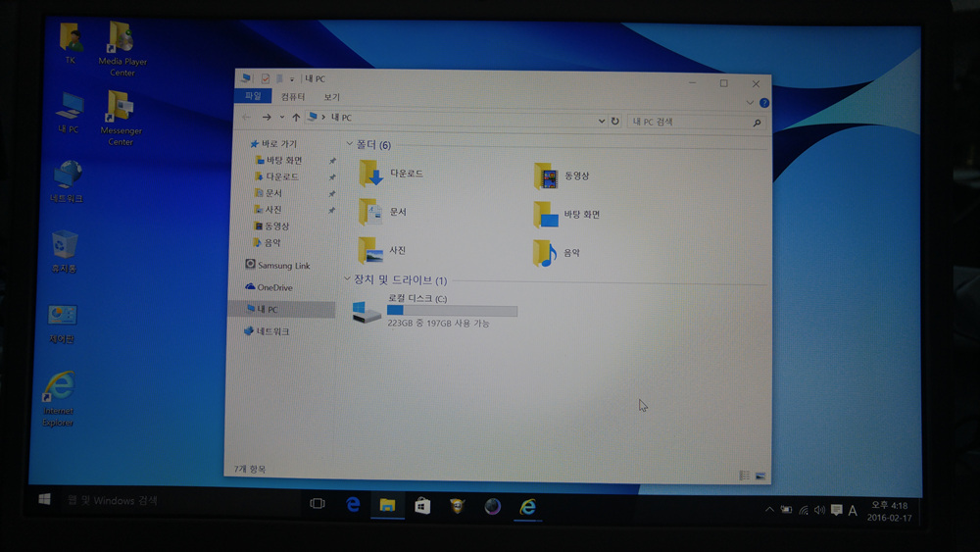Screen dimensions: 980x552
Task: Select 네트워크 in navigation pane
Action: click(x=267, y=331)
